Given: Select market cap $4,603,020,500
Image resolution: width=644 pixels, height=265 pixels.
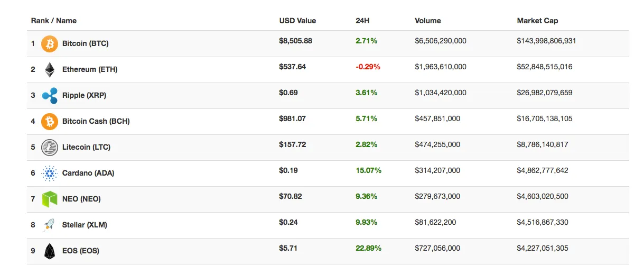Looking at the screenshot, I should [543, 196].
